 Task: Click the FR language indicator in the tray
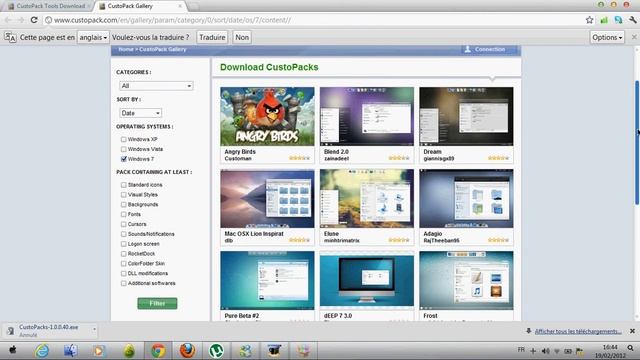point(521,350)
